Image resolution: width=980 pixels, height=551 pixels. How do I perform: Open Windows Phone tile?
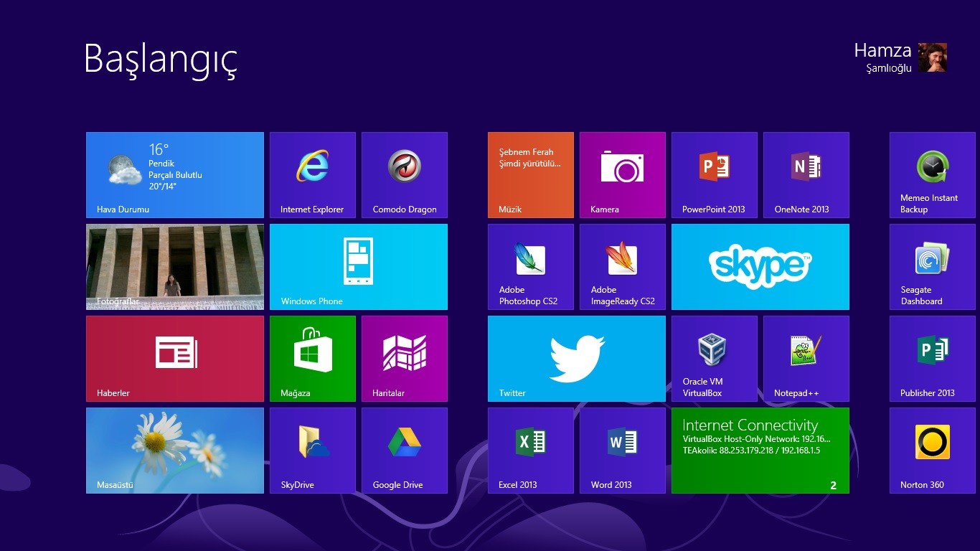[359, 267]
